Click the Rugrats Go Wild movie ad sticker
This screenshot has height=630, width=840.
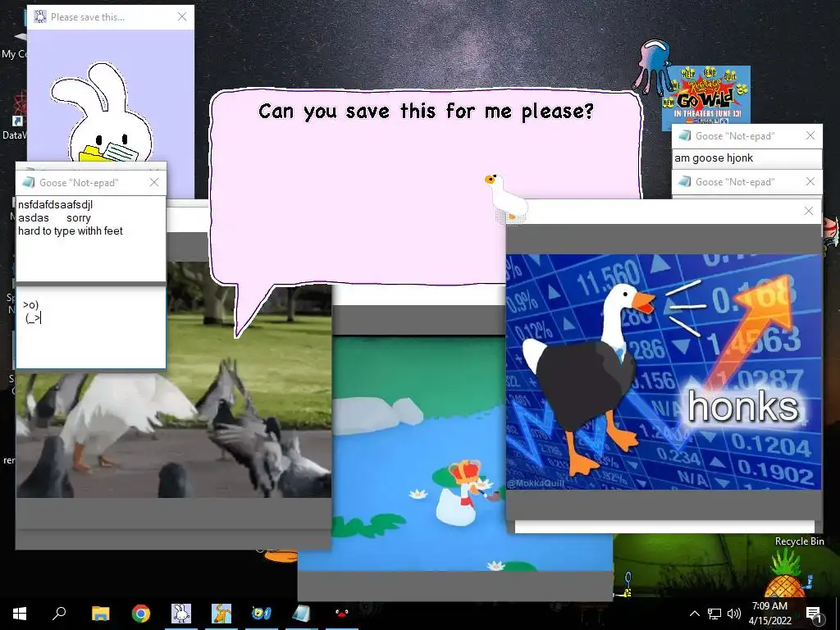pyautogui.click(x=706, y=98)
